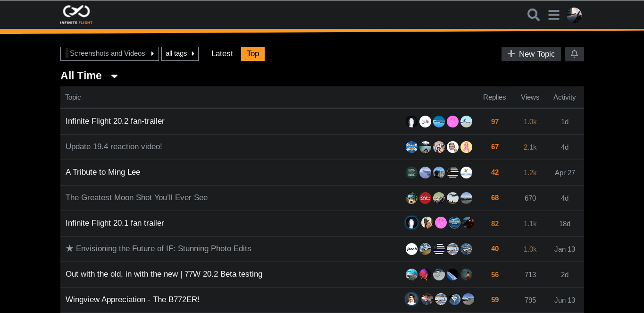The width and height of the screenshot is (644, 313).
Task: Click the 670 views value
Action: (530, 198)
